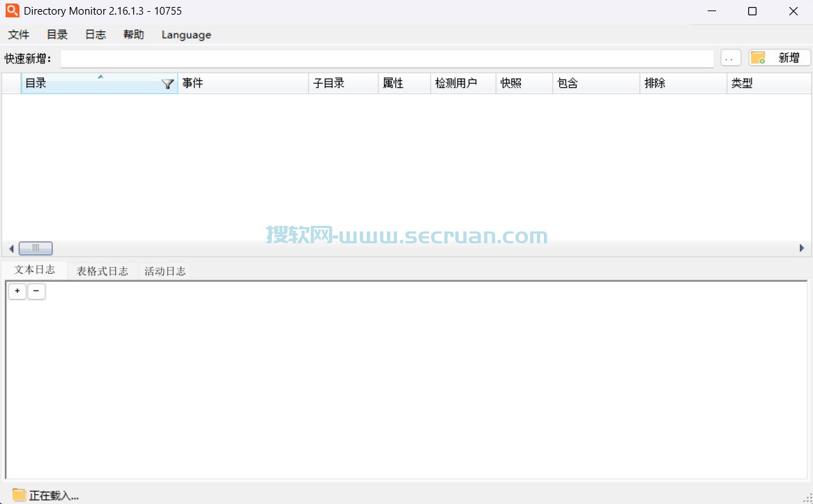Click the 正在载入... status text
The width and height of the screenshot is (813, 504).
pyautogui.click(x=54, y=496)
